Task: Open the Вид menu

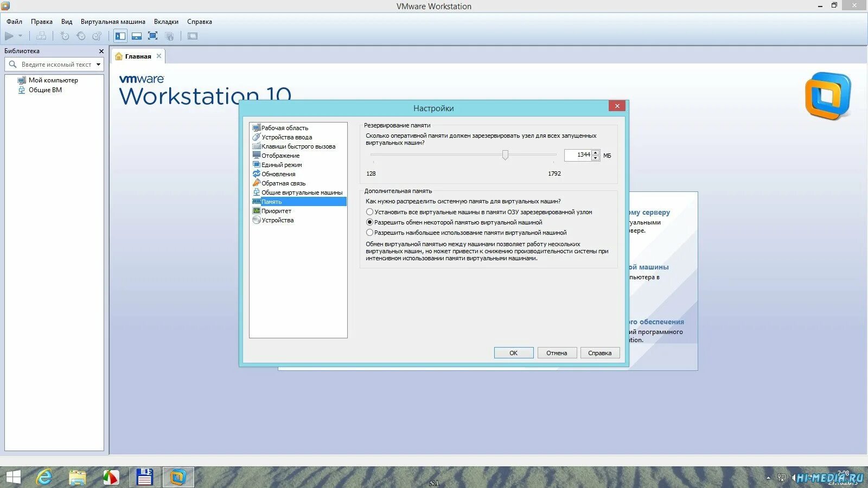Action: click(x=67, y=22)
